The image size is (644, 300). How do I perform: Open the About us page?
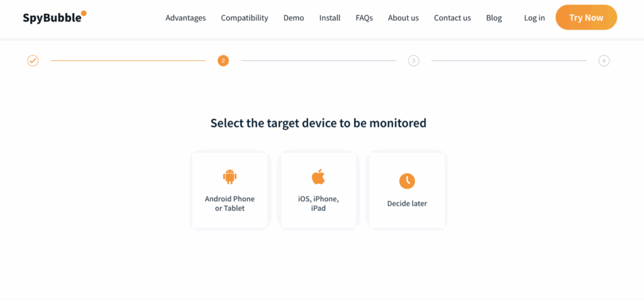403,18
